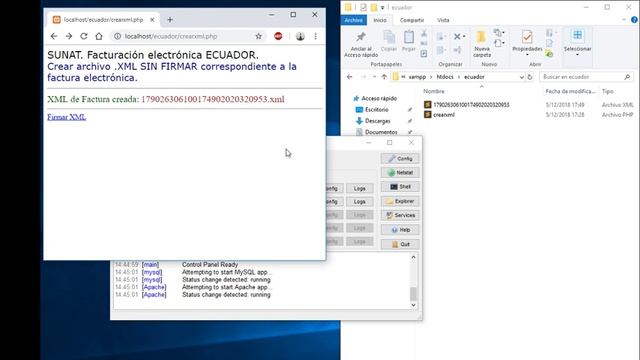Click the htdocs breadcrumb segment

(445, 77)
